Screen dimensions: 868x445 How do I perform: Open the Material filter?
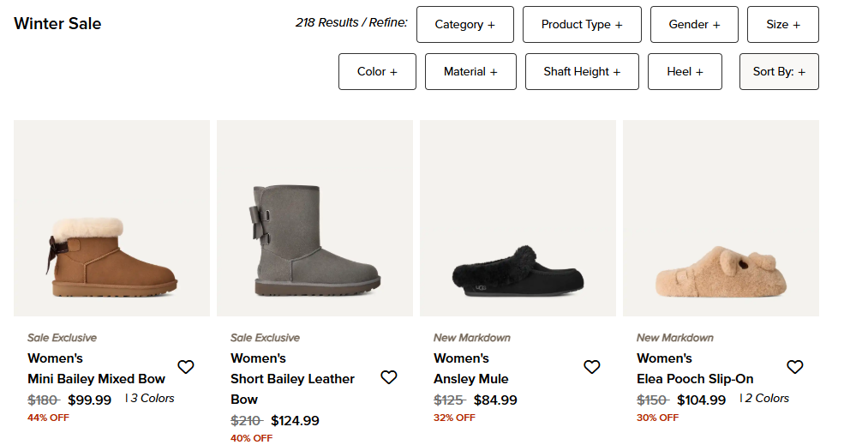click(x=470, y=72)
